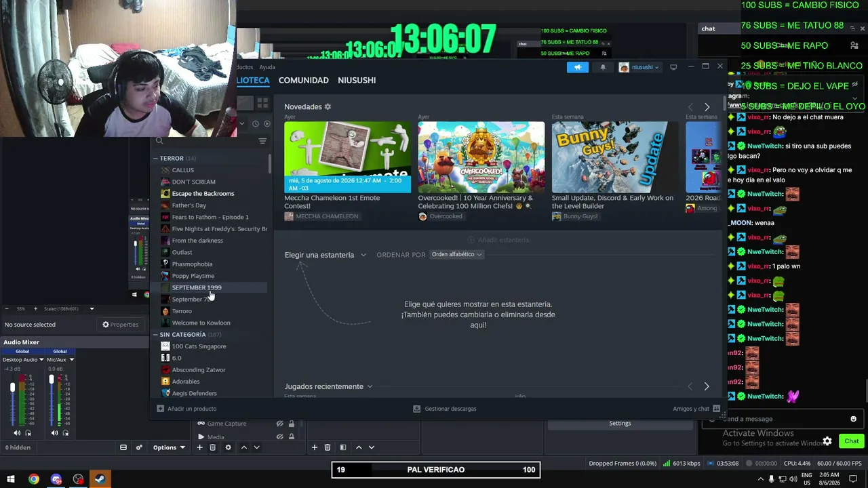Open Overcooked game link under news

click(x=440, y=216)
